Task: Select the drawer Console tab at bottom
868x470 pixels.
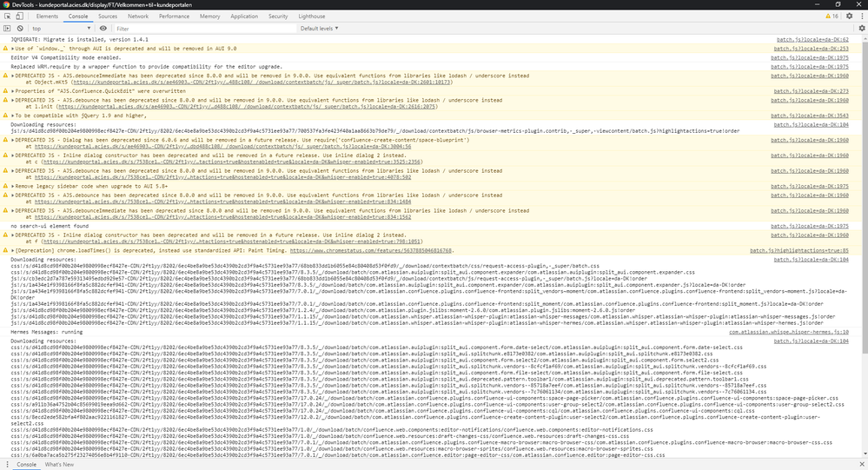Action: click(x=26, y=465)
